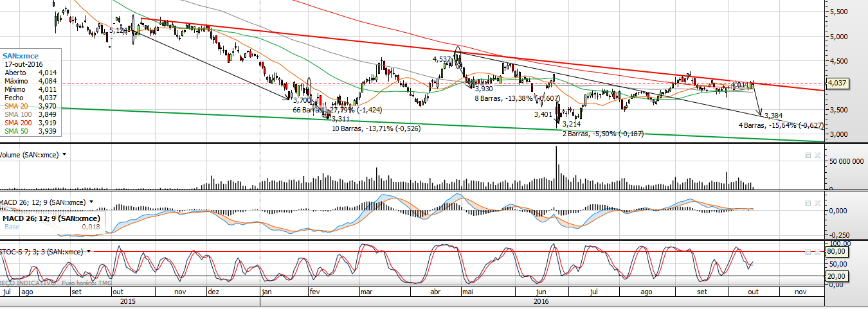This screenshot has width=868, height=309.
Task: Click the 3,384 target price label
Action: [773, 116]
